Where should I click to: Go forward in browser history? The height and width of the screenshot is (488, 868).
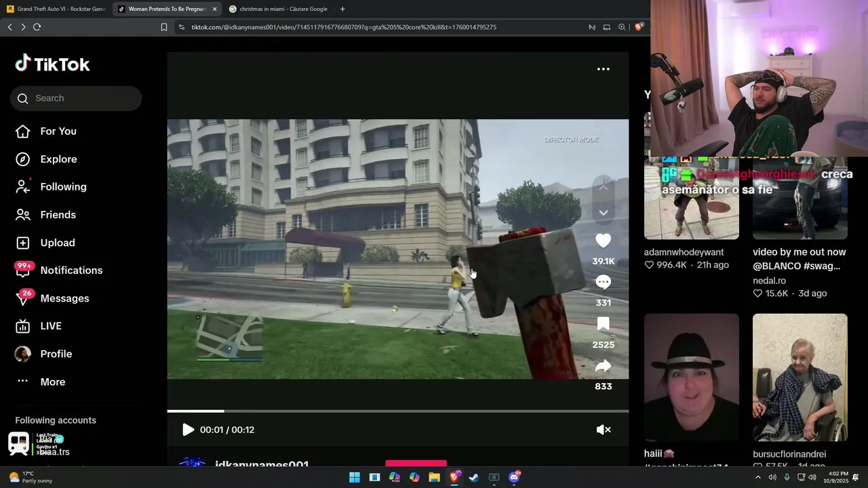pos(23,27)
